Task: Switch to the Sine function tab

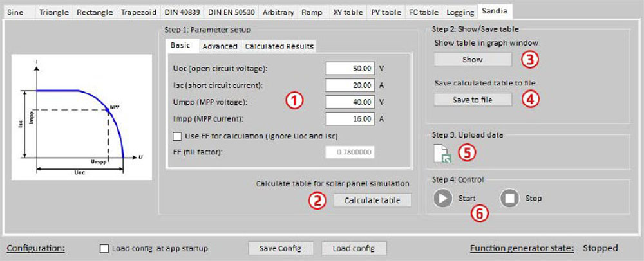Action: 17,12
